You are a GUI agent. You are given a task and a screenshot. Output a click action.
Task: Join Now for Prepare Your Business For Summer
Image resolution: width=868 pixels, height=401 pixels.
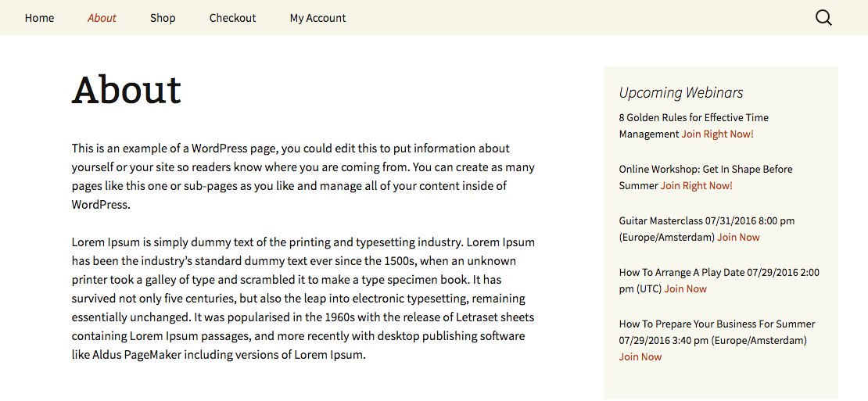click(640, 357)
